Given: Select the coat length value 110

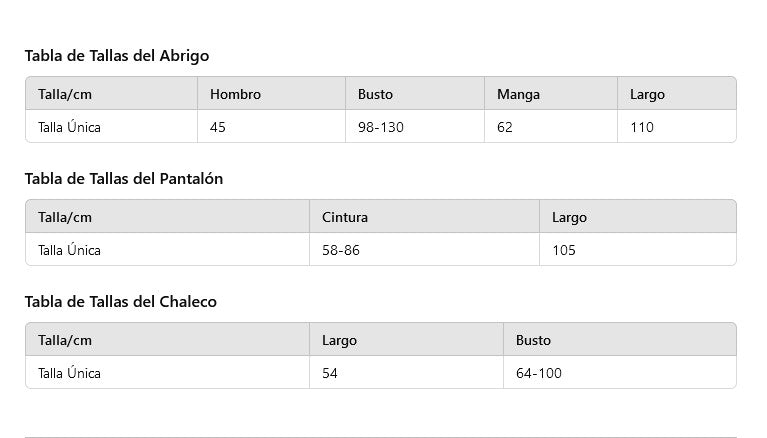Looking at the screenshot, I should (642, 127).
